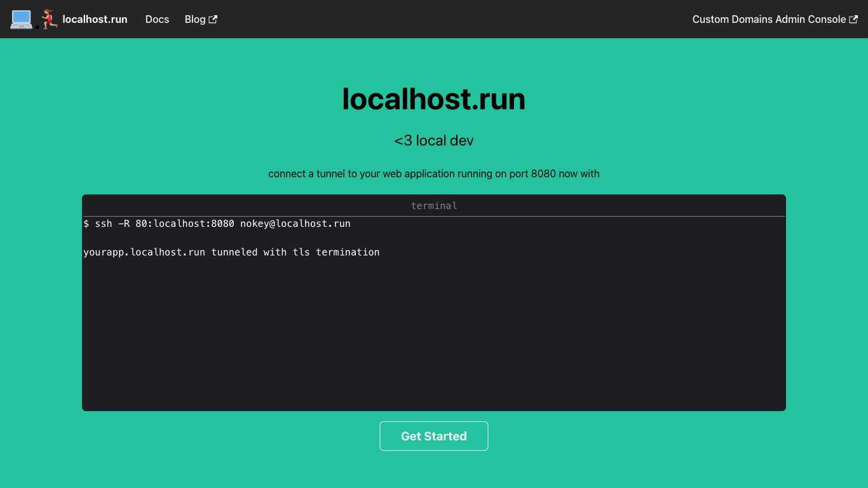The height and width of the screenshot is (488, 868).
Task: Open the localhost.run home link in navbar
Action: pyautogui.click(x=95, y=19)
